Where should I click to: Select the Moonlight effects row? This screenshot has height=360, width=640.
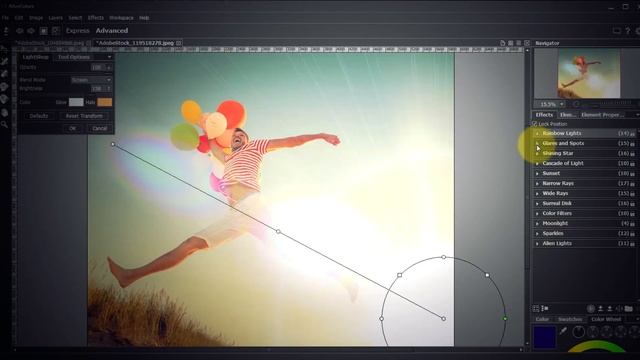585,223
